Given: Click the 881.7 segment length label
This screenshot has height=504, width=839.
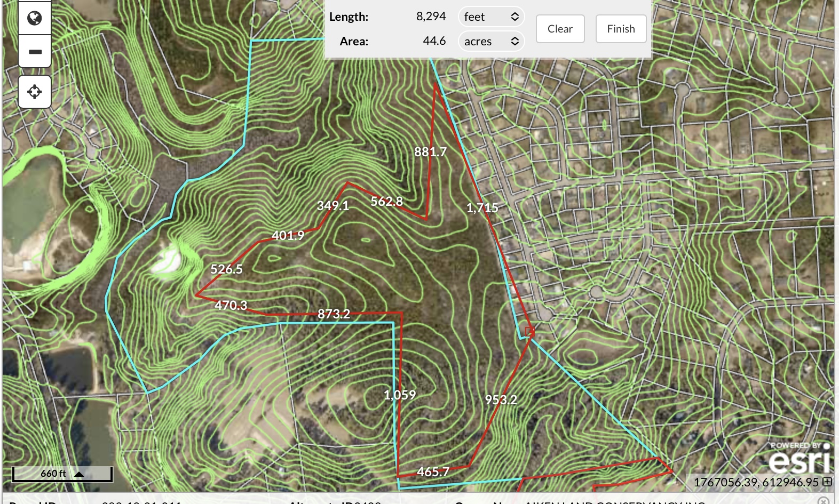Looking at the screenshot, I should [x=430, y=152].
